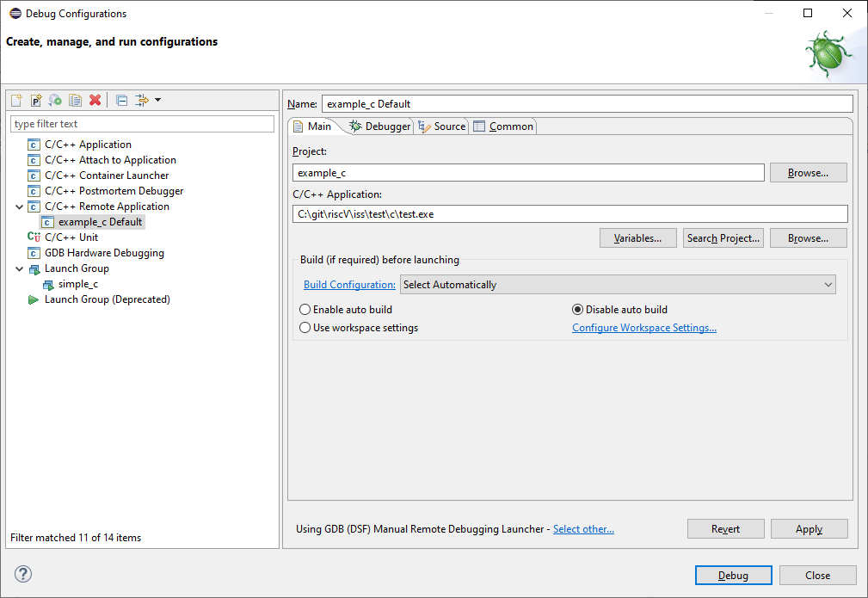The width and height of the screenshot is (868, 598).
Task: Click the filter launch configurations icon
Action: point(143,101)
